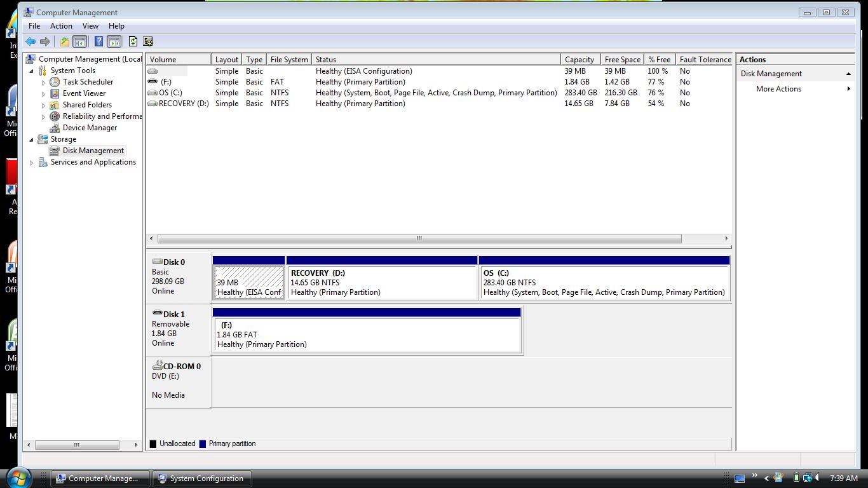Viewport: 868px width, 488px height.
Task: Open Device Manager from the tree
Action: pos(90,128)
